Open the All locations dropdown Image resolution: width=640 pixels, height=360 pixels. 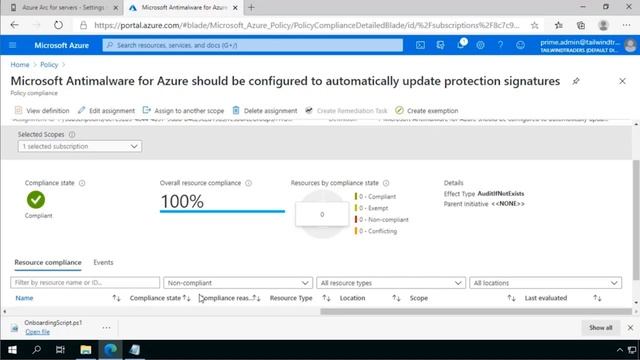(x=546, y=283)
